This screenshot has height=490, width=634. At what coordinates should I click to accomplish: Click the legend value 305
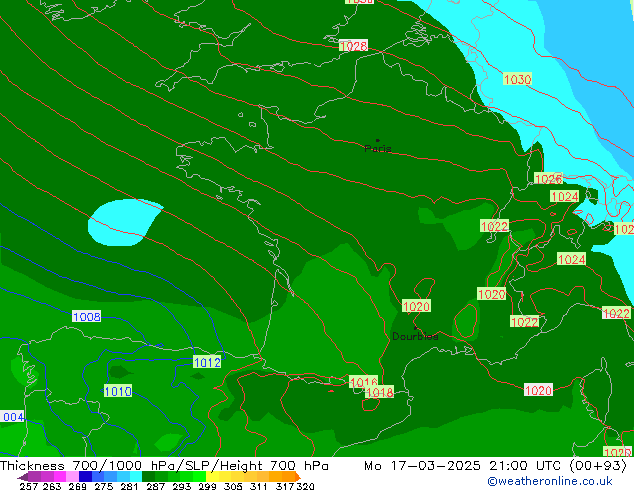233,486
